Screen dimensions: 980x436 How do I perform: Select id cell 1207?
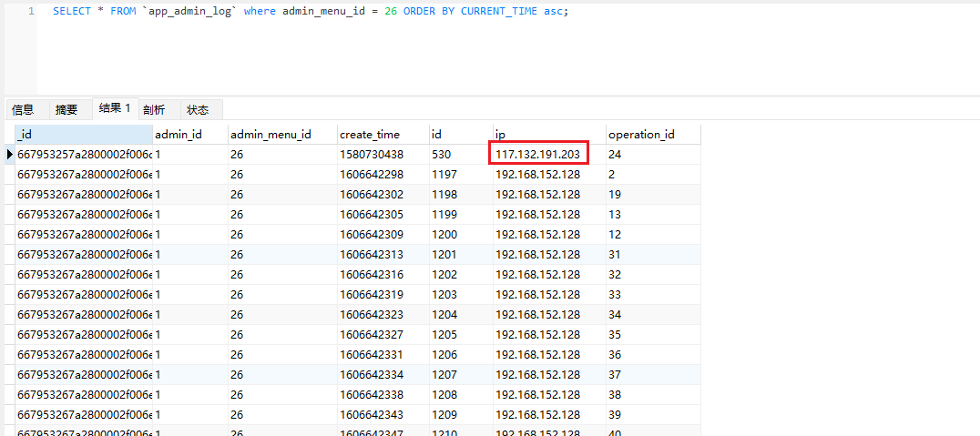pos(461,374)
